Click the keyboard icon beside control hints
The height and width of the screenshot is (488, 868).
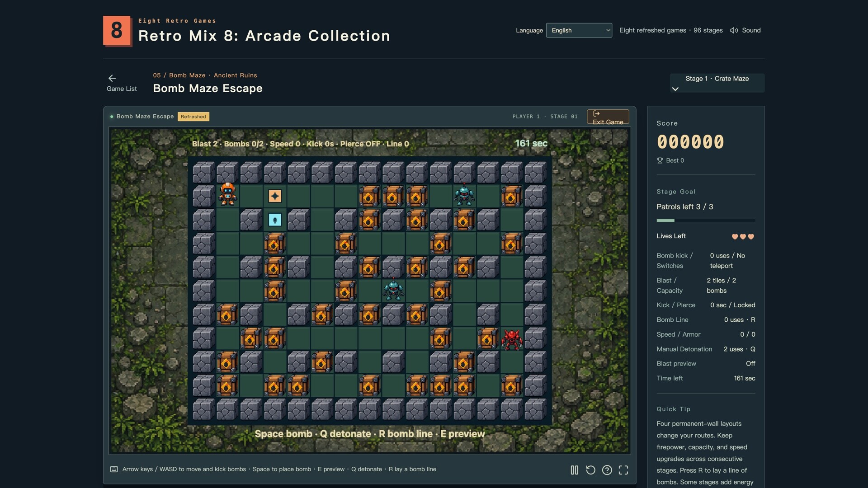(x=114, y=469)
